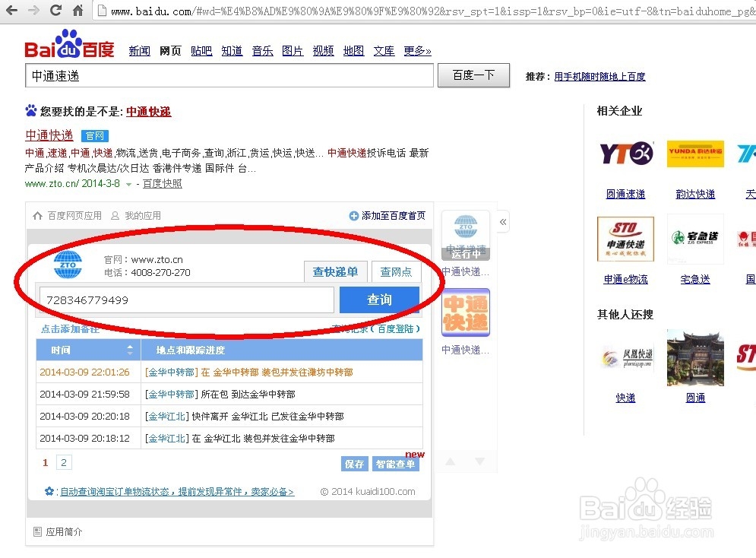Click the tracking number field 728346779499
The height and width of the screenshot is (558, 756).
tap(187, 300)
